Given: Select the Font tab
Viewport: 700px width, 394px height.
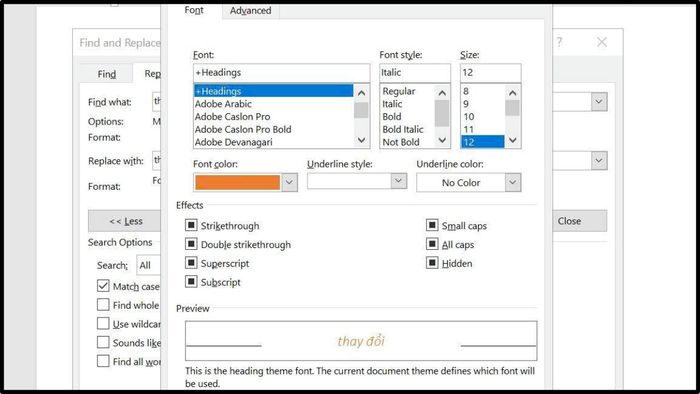Looking at the screenshot, I should coord(194,10).
